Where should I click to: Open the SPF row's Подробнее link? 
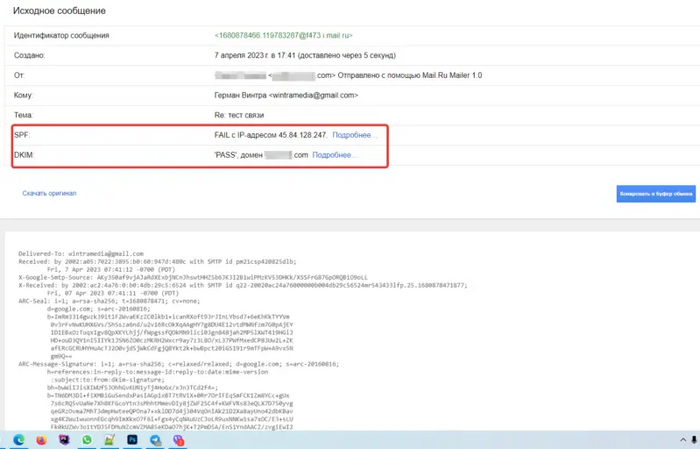click(354, 135)
